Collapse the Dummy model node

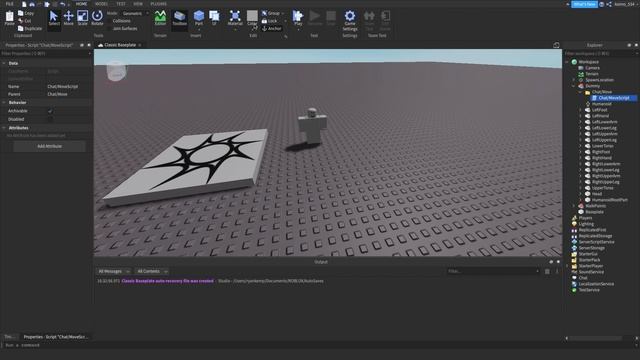coord(574,86)
